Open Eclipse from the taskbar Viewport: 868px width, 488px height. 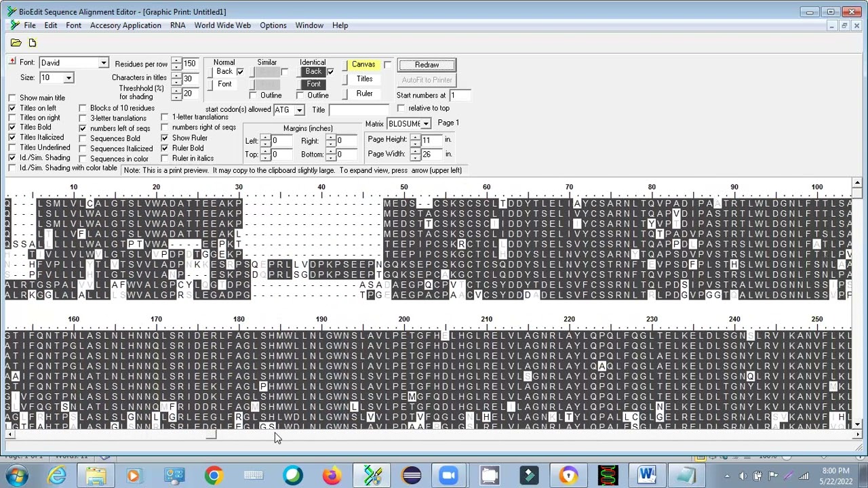click(412, 476)
